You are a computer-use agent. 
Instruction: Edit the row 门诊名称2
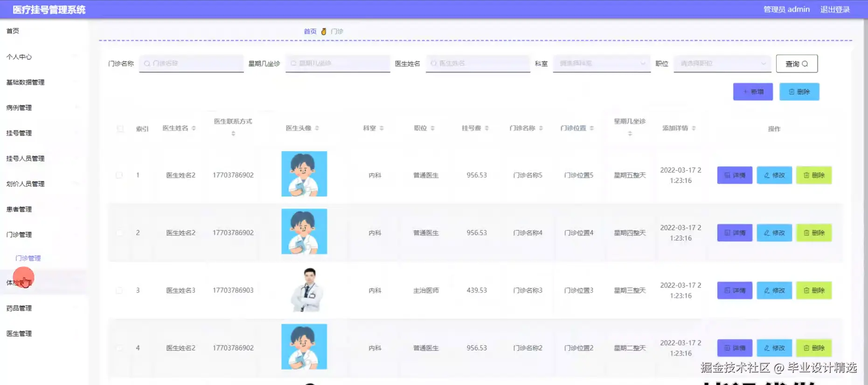click(x=774, y=348)
